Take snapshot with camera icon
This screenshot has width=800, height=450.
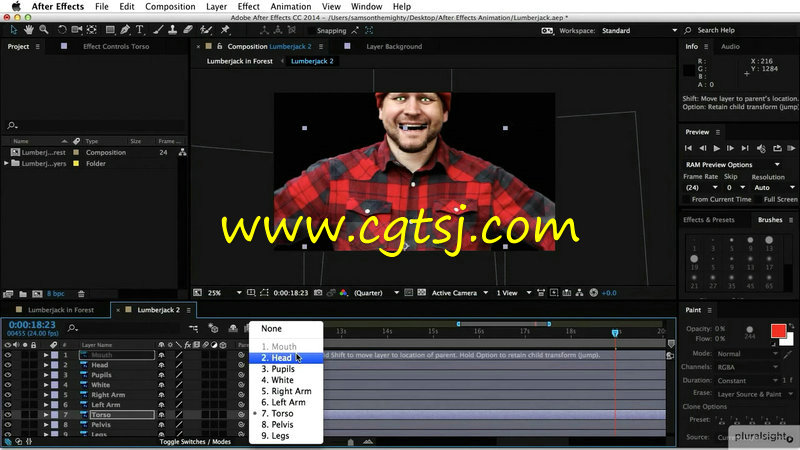click(x=318, y=293)
